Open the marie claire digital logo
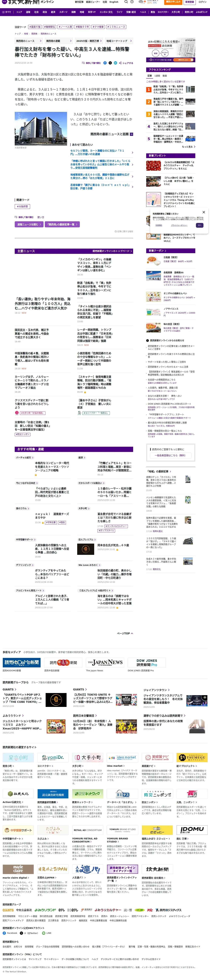This screenshot has height=980, width=210. coord(18,869)
